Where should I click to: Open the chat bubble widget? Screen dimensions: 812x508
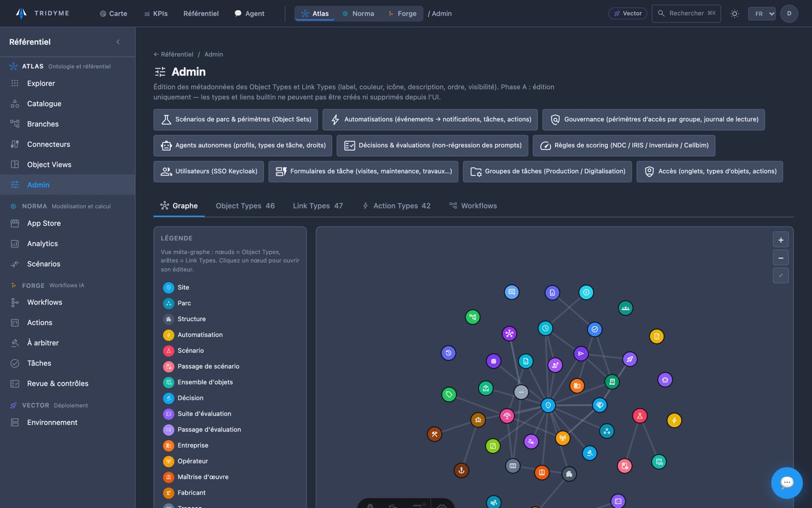tap(787, 482)
